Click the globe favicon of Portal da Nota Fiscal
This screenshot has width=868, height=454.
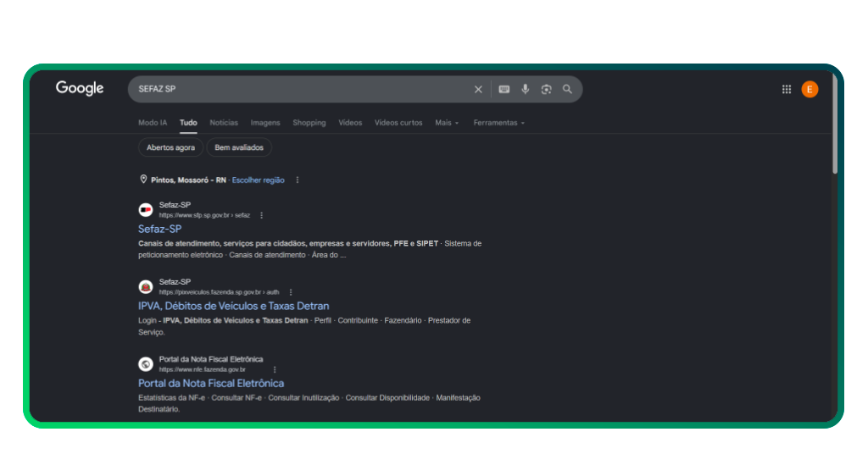tap(146, 364)
